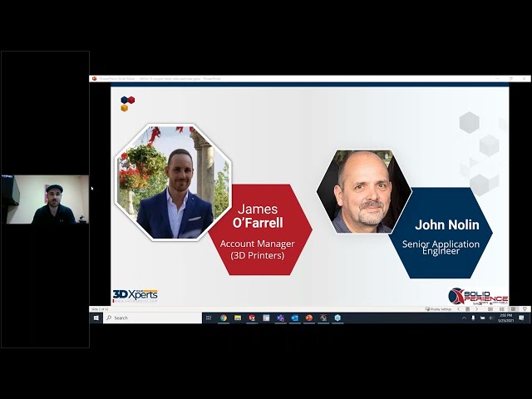Restore the PowerPoint window size
Image resolution: width=532 pixels, height=399 pixels.
coord(510,78)
